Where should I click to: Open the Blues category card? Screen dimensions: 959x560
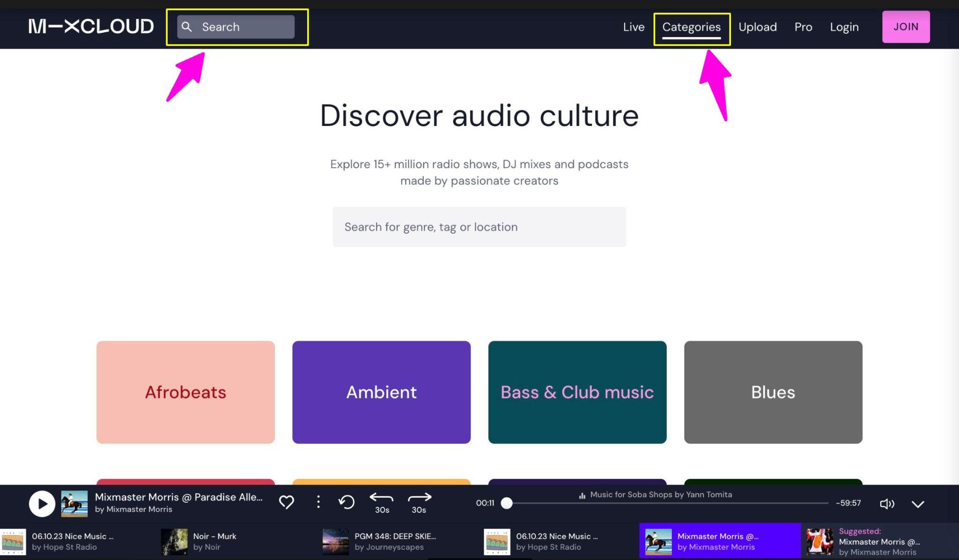[x=773, y=392]
